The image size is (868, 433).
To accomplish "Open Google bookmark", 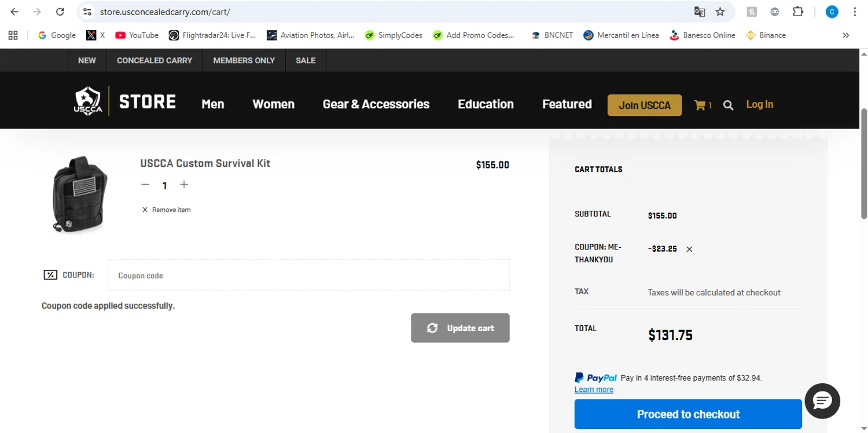I will click(x=57, y=35).
